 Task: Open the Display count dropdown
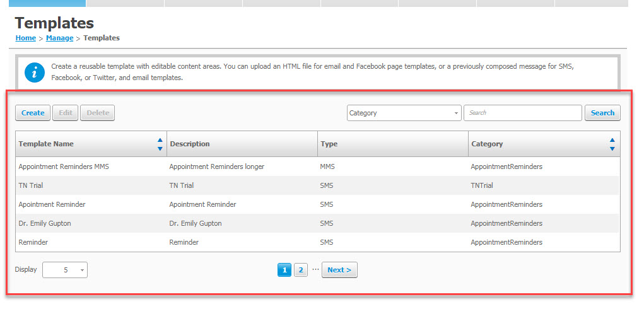[65, 270]
